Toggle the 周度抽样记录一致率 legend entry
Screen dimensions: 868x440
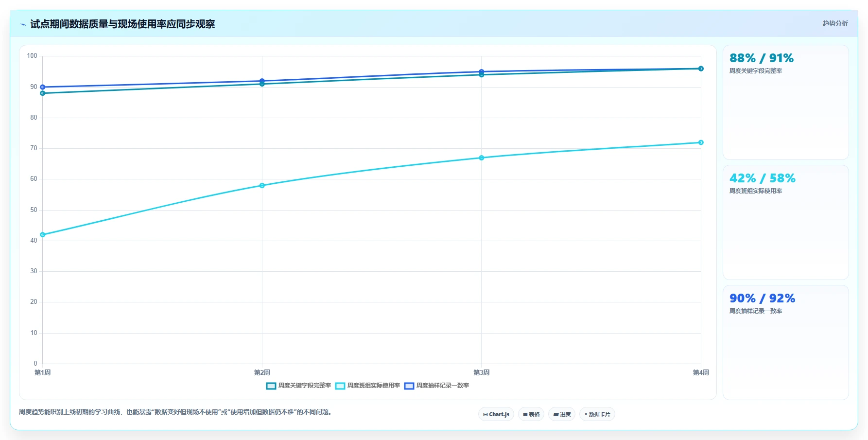tap(436, 386)
